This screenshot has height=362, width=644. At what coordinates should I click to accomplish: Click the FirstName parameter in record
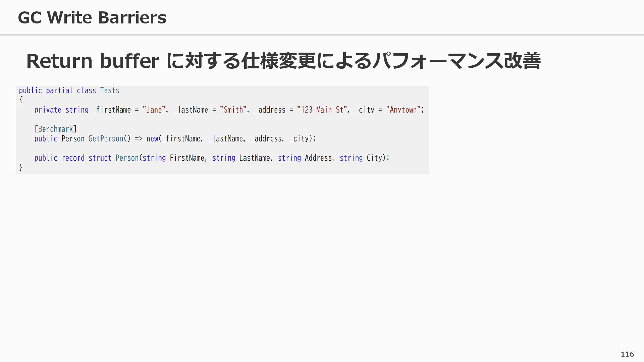(x=187, y=158)
